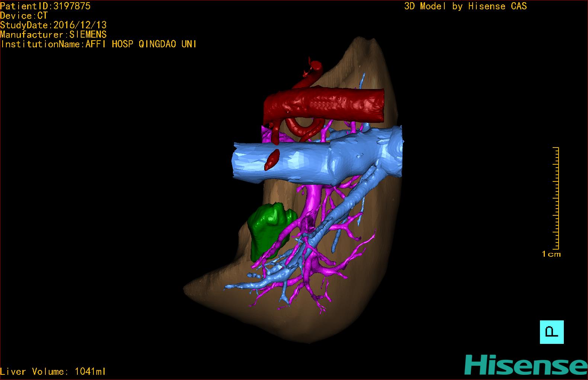Click the "Manufacturer:SIEMENS" text
This screenshot has width=588, height=380.
(54, 35)
